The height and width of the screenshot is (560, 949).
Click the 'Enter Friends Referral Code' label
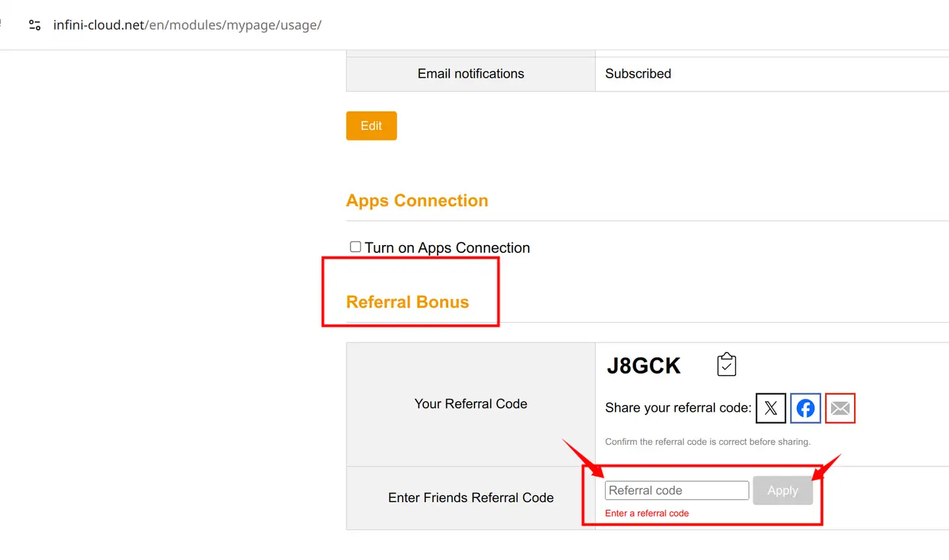[x=471, y=498]
